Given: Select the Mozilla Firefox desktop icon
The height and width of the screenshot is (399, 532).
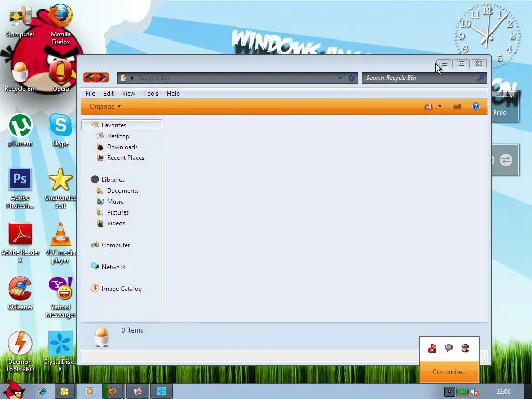Looking at the screenshot, I should (x=61, y=24).
